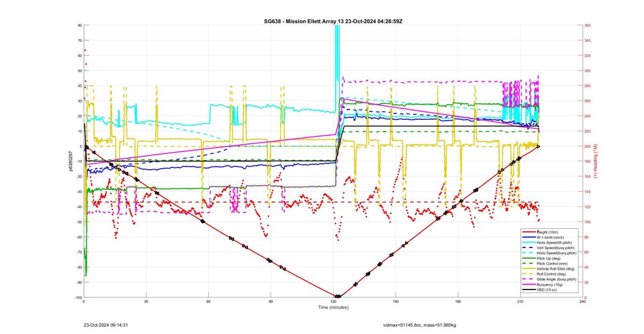Select the 'Horiz Speed(W,pitch)' legend entry

(550, 242)
